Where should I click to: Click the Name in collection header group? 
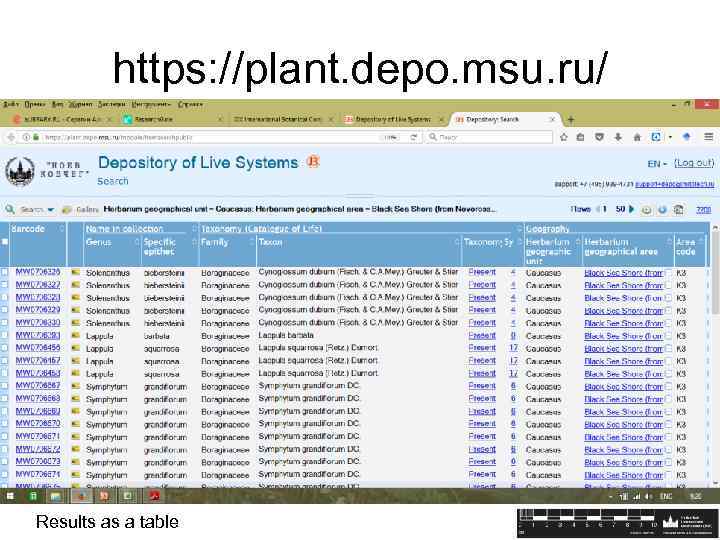coord(124,229)
